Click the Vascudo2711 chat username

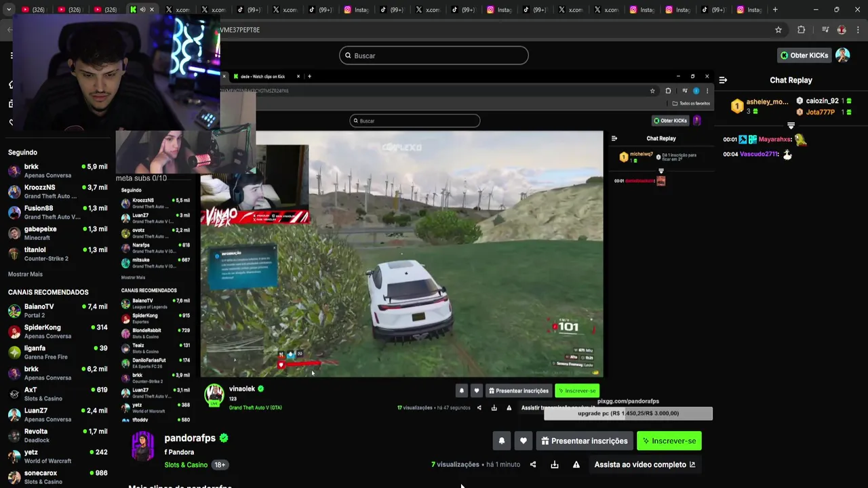pos(759,155)
